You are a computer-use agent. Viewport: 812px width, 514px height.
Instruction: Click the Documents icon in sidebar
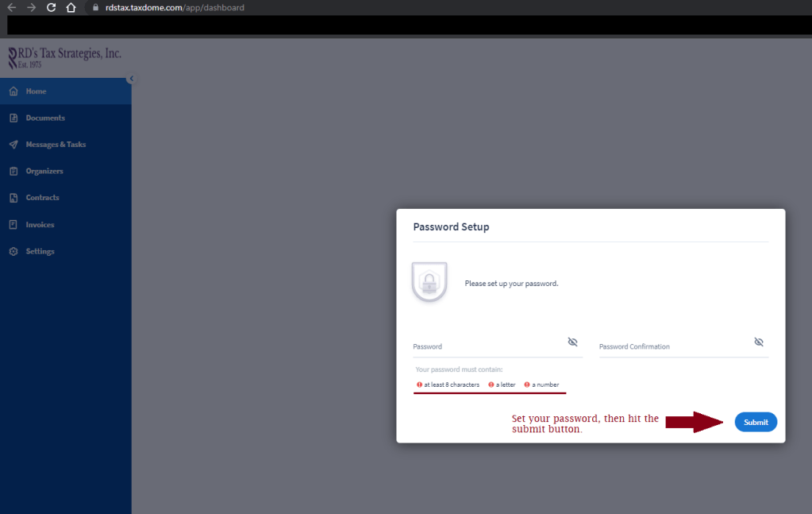click(13, 118)
